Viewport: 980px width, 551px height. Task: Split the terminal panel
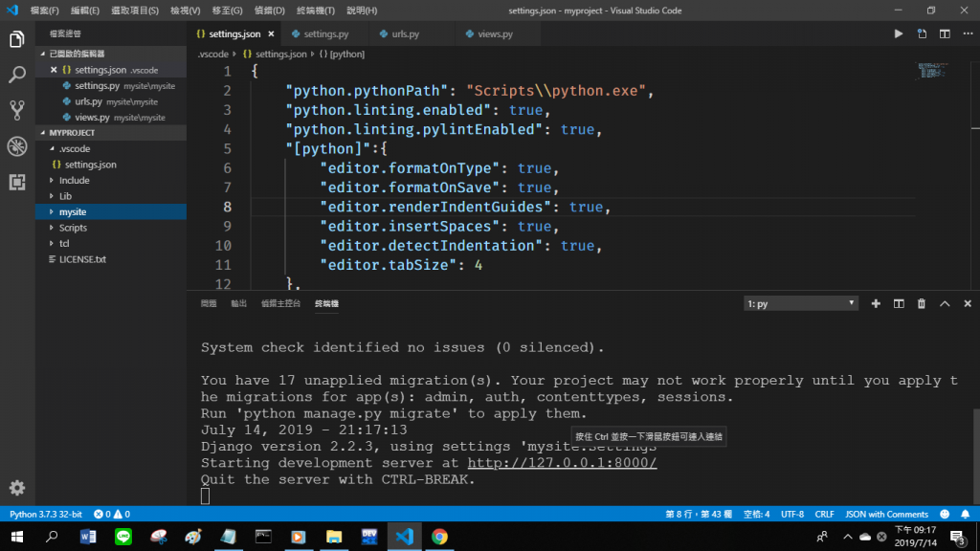coord(899,303)
